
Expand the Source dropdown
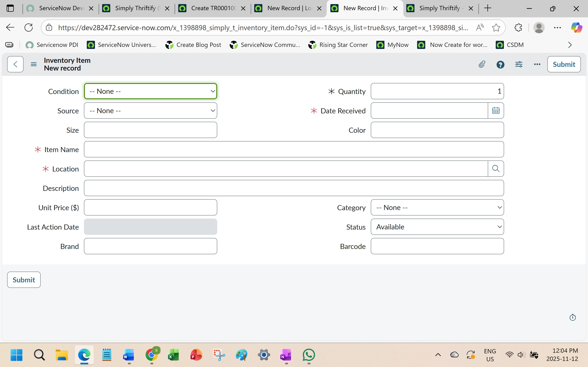(x=150, y=111)
